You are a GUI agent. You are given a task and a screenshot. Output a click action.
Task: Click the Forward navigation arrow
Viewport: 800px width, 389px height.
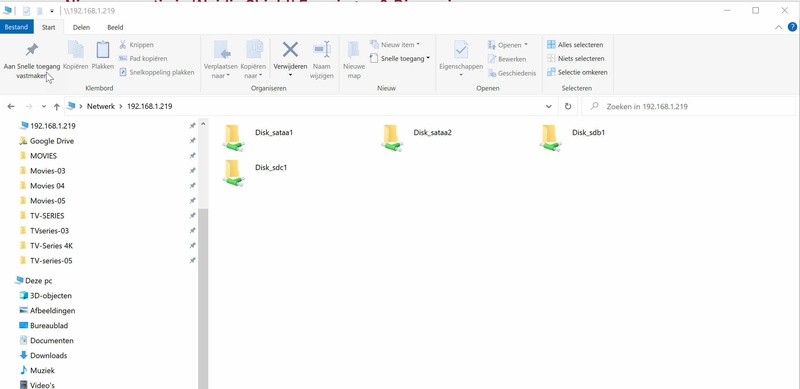[29, 107]
